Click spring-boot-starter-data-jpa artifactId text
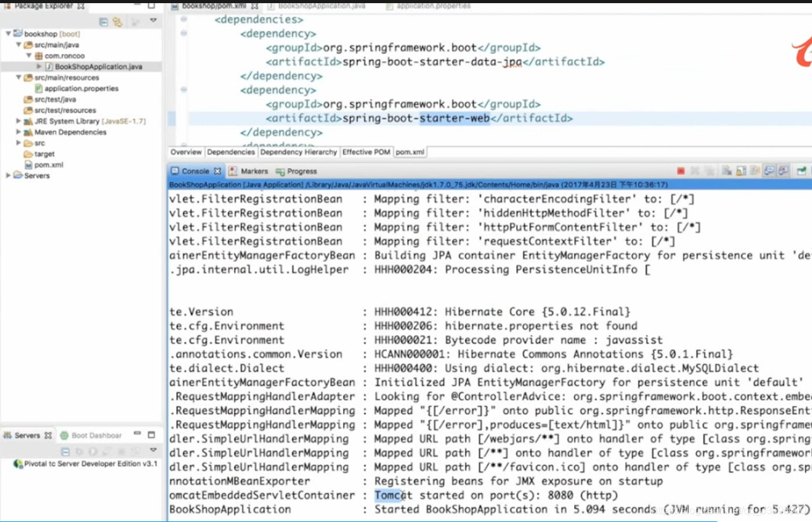This screenshot has height=522, width=812. click(432, 62)
